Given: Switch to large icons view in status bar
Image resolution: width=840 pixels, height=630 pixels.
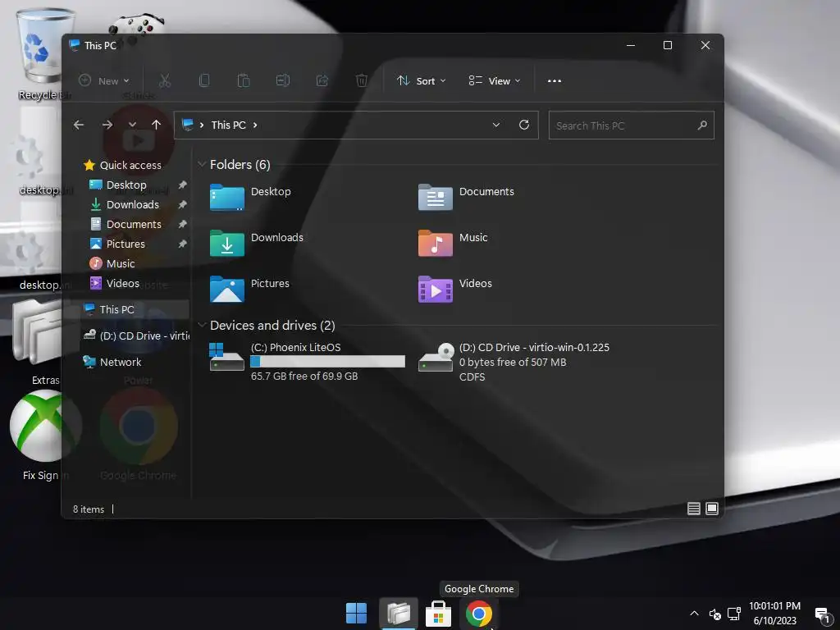Looking at the screenshot, I should click(x=712, y=509).
